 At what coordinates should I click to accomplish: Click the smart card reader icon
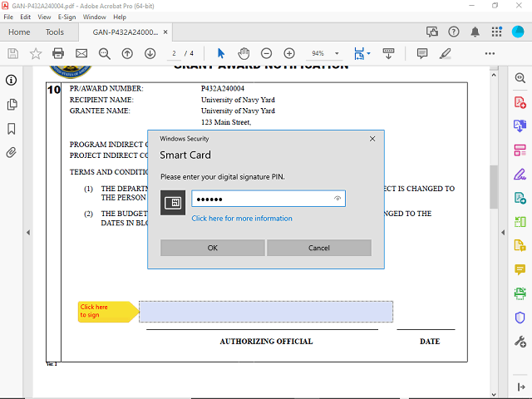pos(173,203)
